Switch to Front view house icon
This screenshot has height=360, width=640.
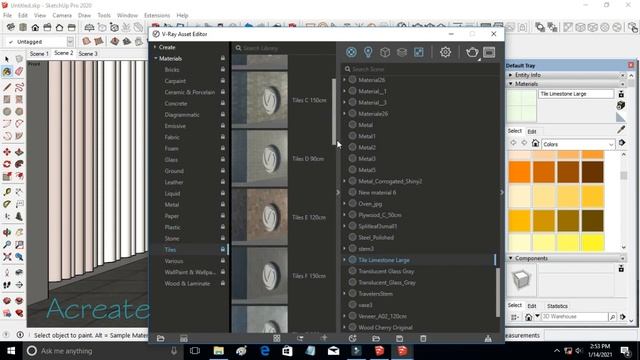pyautogui.click(x=35, y=27)
